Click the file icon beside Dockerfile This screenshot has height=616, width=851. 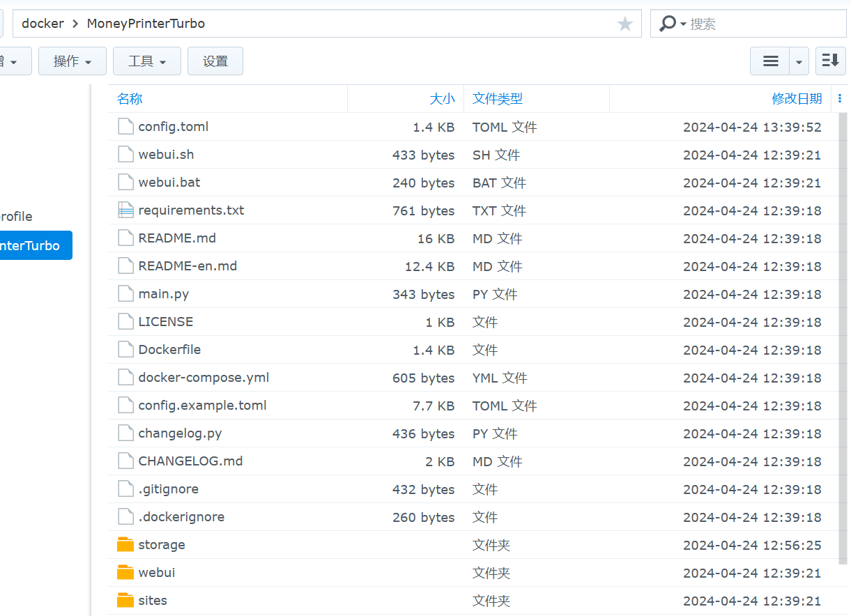tap(125, 350)
